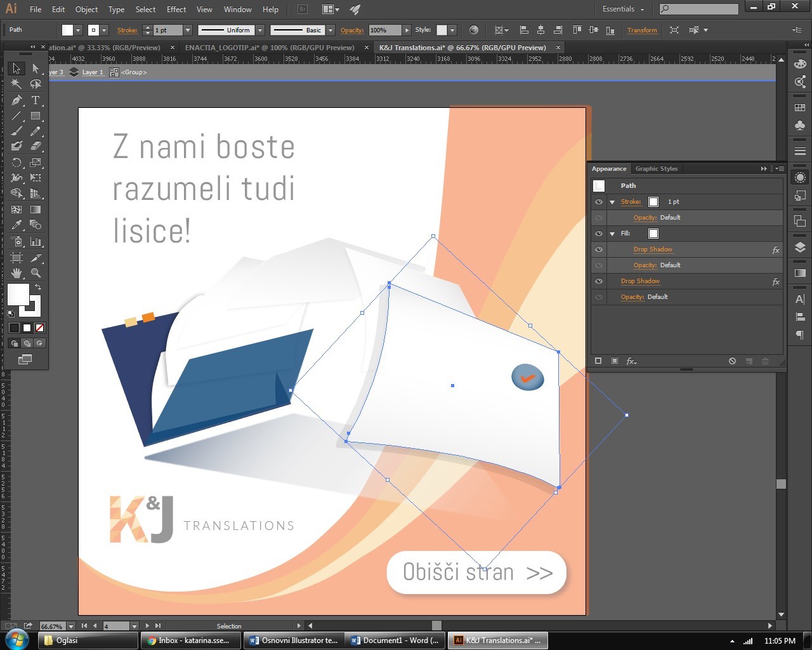The image size is (812, 650).
Task: Click Add New Effect fx button in Appearance panel
Action: [631, 361]
